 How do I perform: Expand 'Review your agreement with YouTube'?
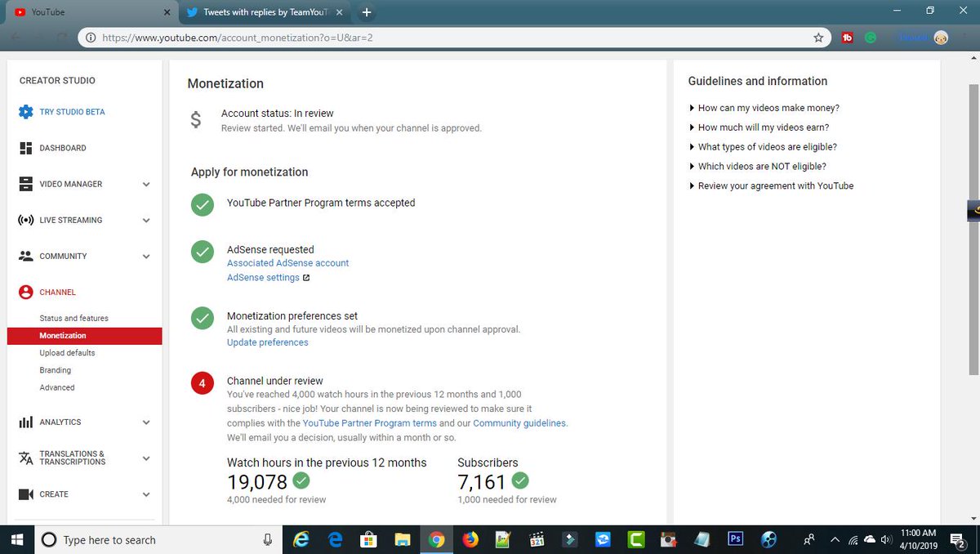772,186
